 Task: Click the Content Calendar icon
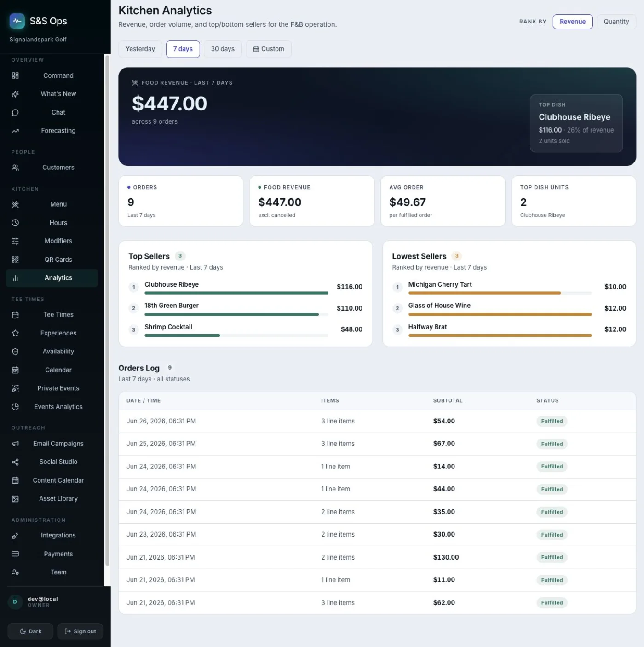[15, 480]
